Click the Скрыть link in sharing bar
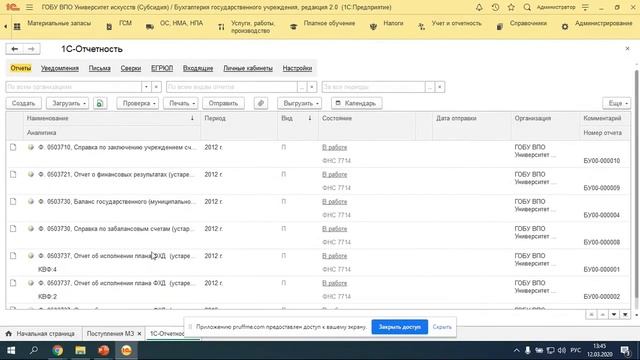The width and height of the screenshot is (640, 360). click(x=442, y=327)
